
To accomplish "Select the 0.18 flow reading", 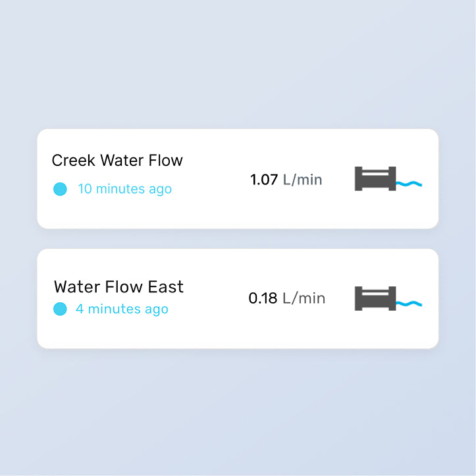I will pos(263,298).
